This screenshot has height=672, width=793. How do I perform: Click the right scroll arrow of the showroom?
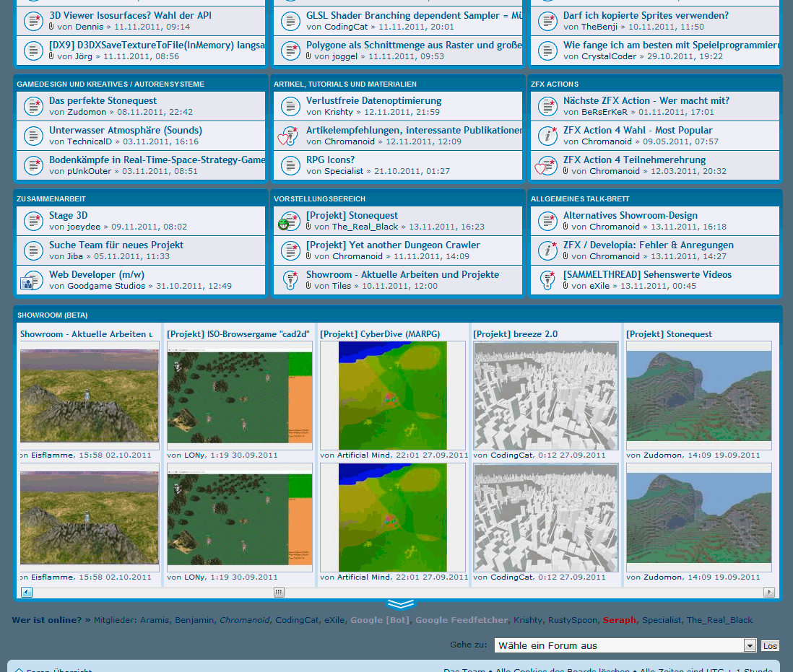[x=770, y=593]
